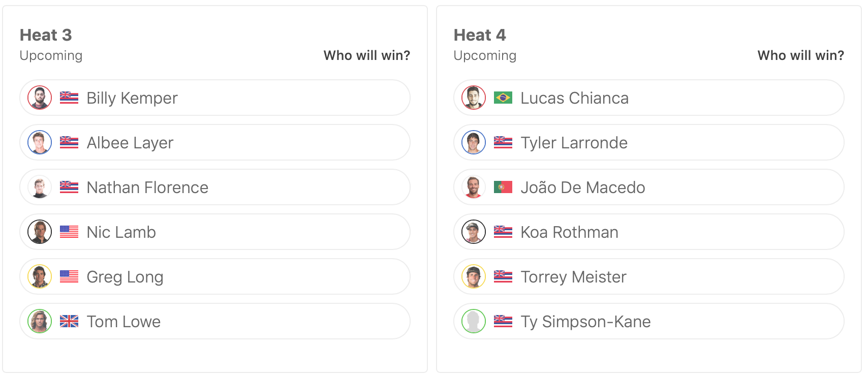Screen dimensions: 868x376
Task: Click Albee Layer's profile picture
Action: (40, 142)
